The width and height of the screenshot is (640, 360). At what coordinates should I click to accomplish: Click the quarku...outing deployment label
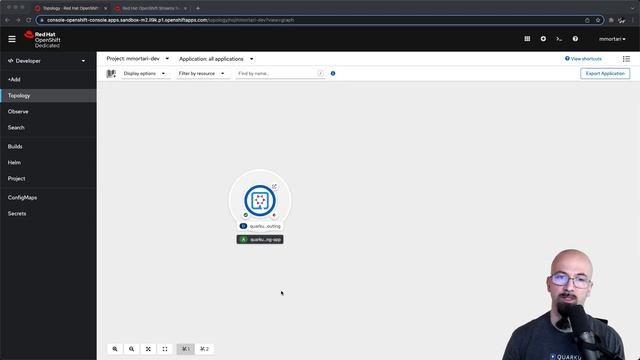[x=260, y=226]
